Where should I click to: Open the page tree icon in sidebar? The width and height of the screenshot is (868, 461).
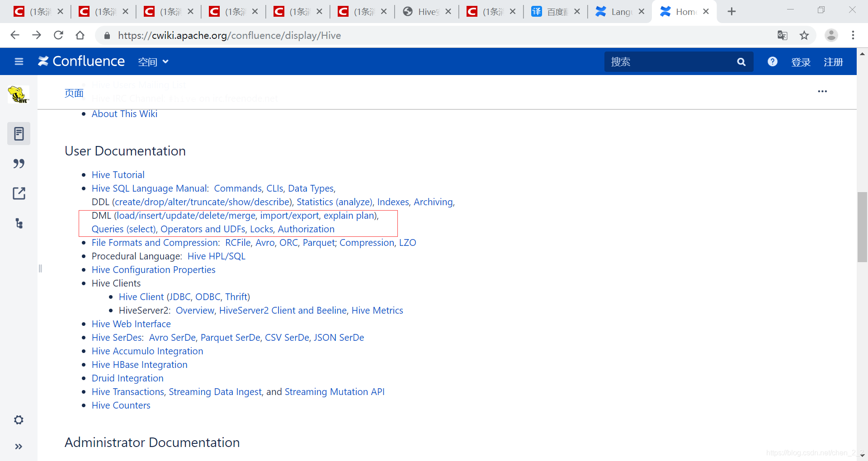[19, 223]
